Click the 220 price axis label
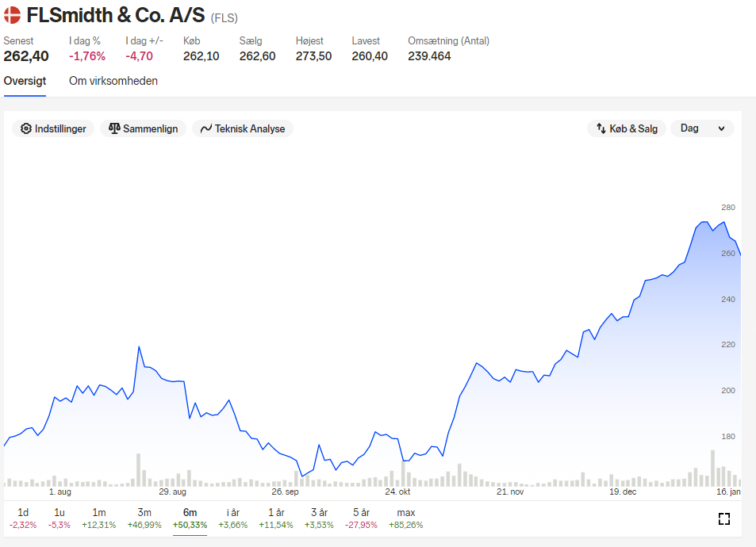This screenshot has width=756, height=547. (728, 345)
